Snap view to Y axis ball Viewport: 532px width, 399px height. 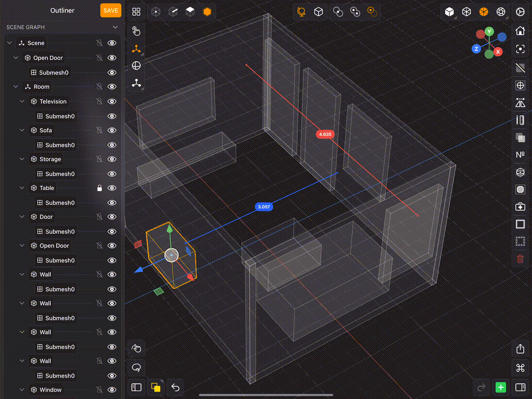pos(489,32)
